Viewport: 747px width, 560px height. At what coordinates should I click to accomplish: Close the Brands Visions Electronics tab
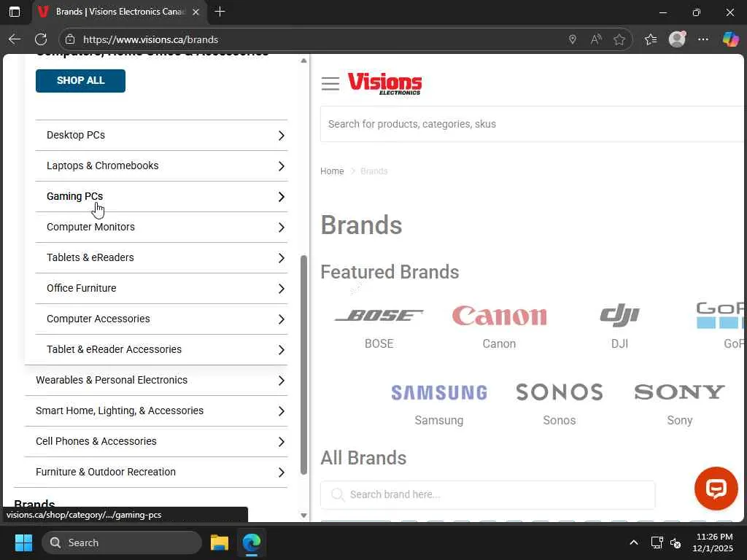pyautogui.click(x=196, y=12)
